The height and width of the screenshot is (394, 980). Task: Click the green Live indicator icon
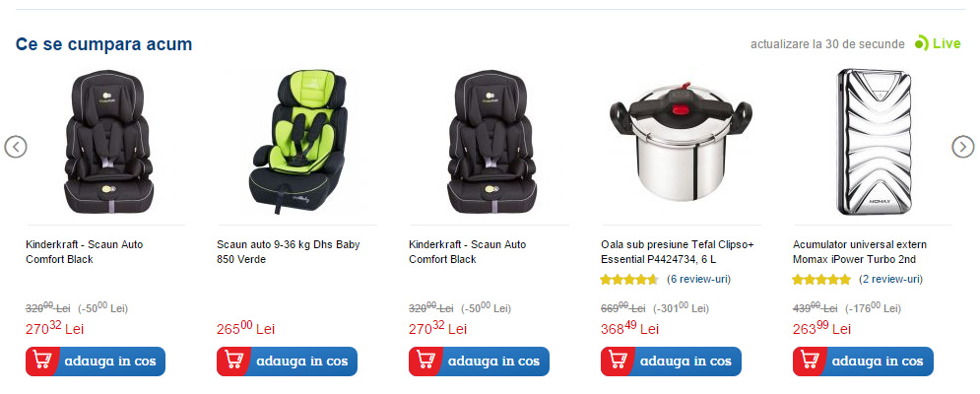tap(921, 43)
